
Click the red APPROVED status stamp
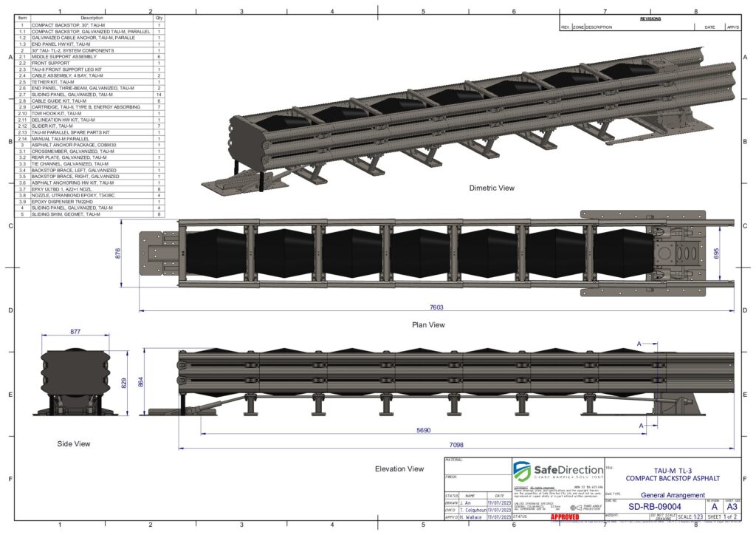pos(565,517)
